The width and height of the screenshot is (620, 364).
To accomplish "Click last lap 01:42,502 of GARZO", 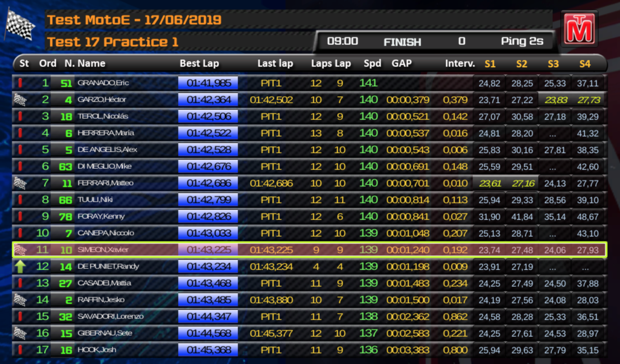I will [x=271, y=100].
